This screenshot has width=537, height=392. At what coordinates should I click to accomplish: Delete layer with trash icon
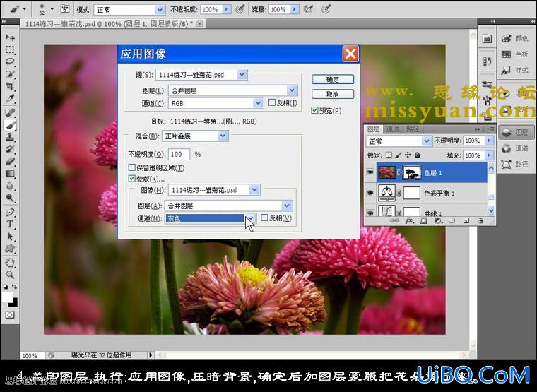(481, 221)
